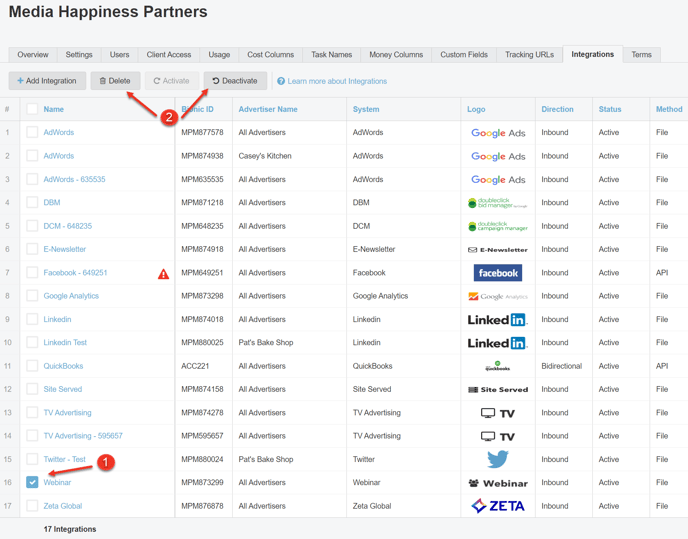
Task: Open the DCM - 648235 link
Action: point(68,226)
